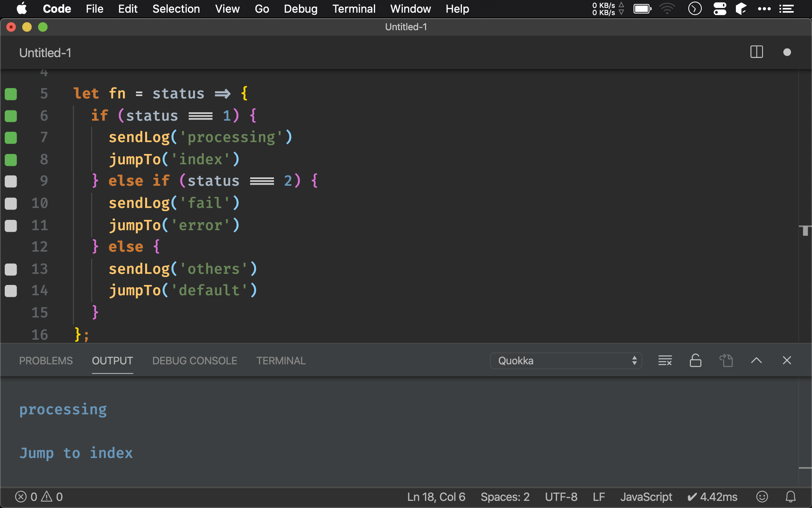Open the macOS Control Center toggles icon

click(x=720, y=9)
